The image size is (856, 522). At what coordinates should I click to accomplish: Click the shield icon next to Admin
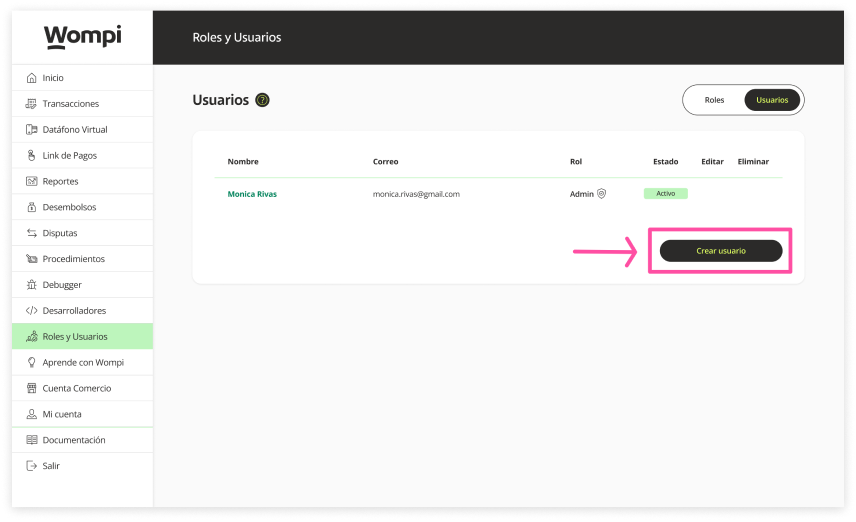coord(601,194)
